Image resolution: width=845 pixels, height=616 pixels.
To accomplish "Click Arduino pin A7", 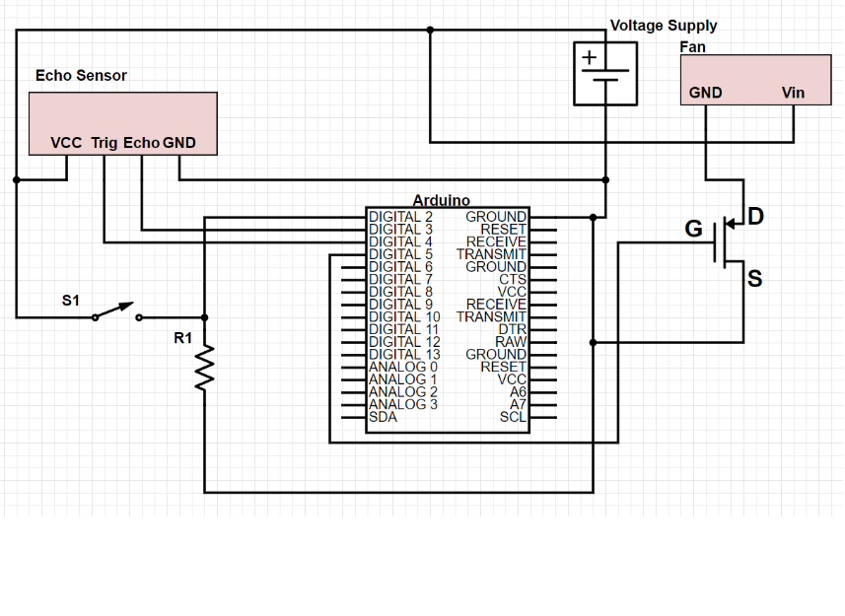I will click(518, 404).
